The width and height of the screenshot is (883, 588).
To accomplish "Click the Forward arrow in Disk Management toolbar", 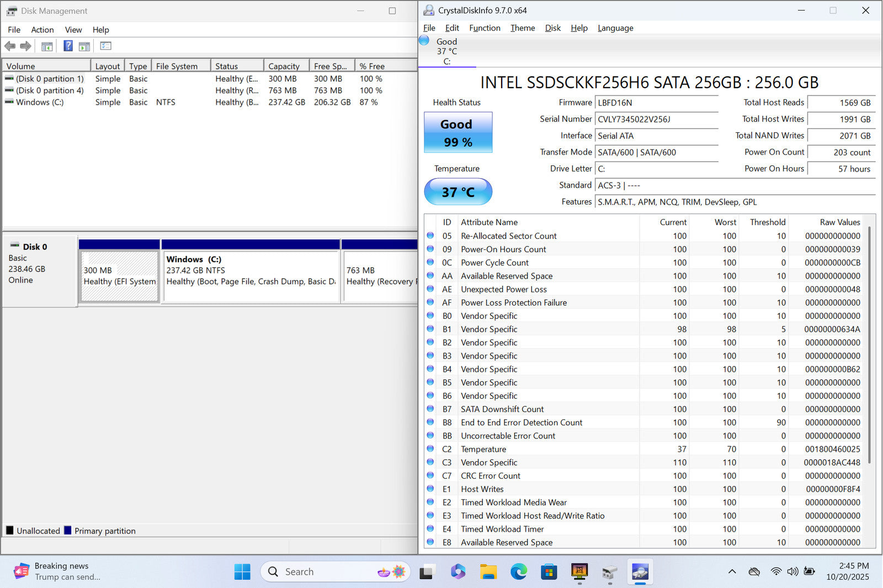I will click(x=25, y=46).
